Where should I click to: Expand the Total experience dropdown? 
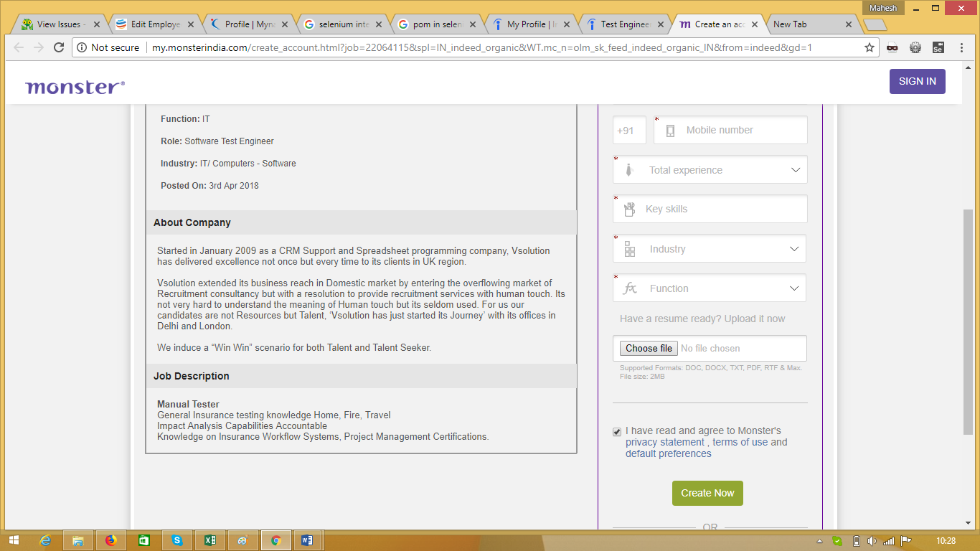710,170
